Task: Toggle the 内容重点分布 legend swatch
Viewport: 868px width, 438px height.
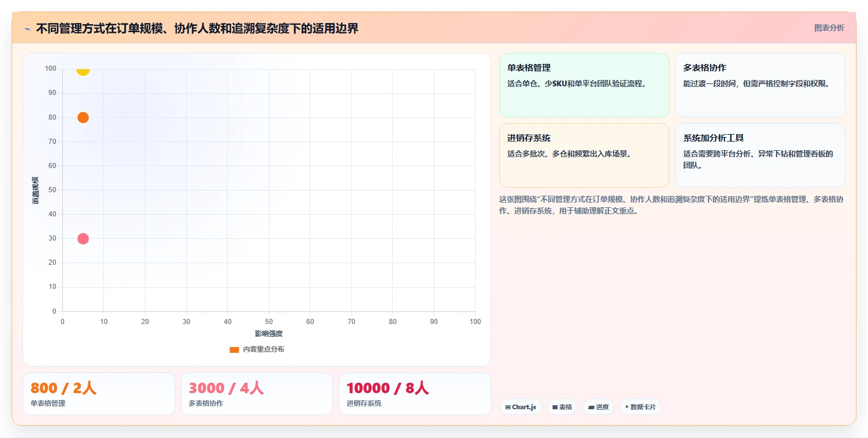Action: tap(234, 350)
